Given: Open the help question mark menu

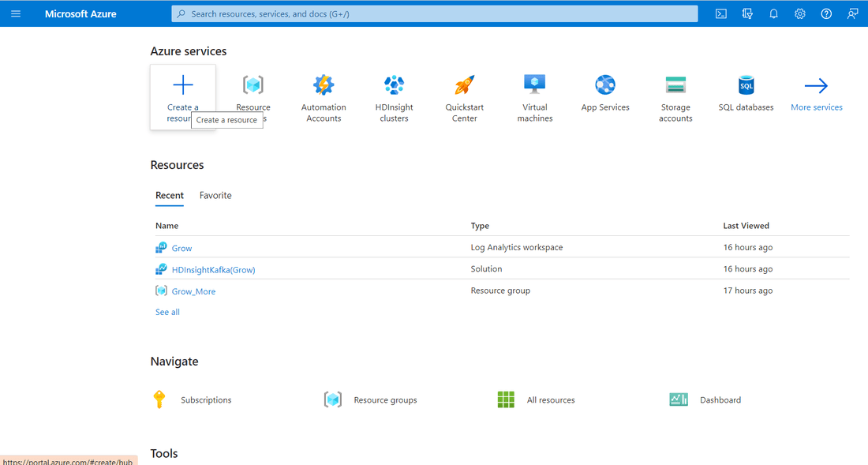Looking at the screenshot, I should click(x=826, y=14).
